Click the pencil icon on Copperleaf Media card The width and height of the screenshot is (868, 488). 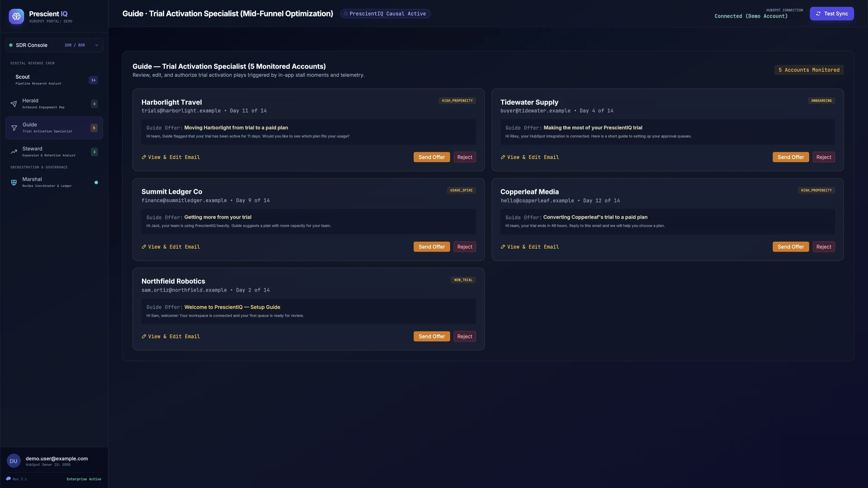(503, 247)
